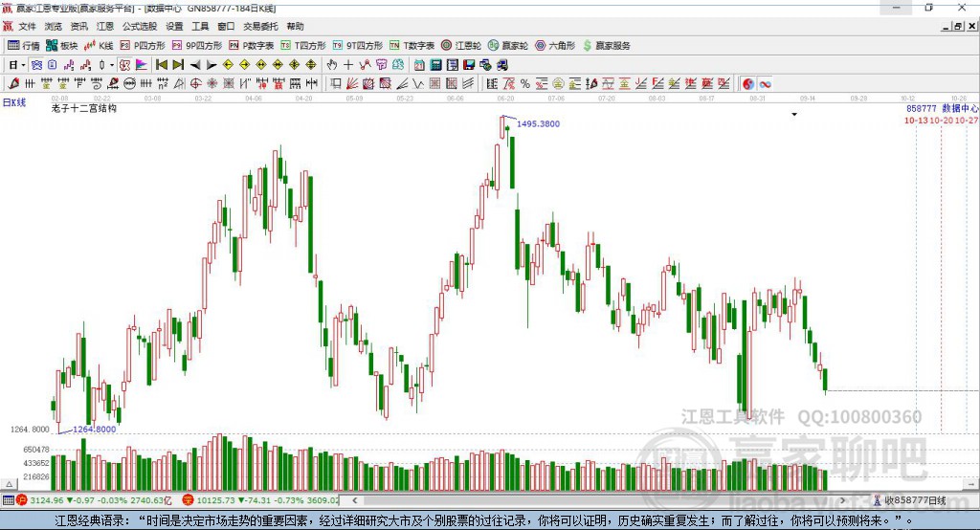980x530 pixels.
Task: Click the 1264.8000 low price label on chart
Action: click(x=95, y=430)
